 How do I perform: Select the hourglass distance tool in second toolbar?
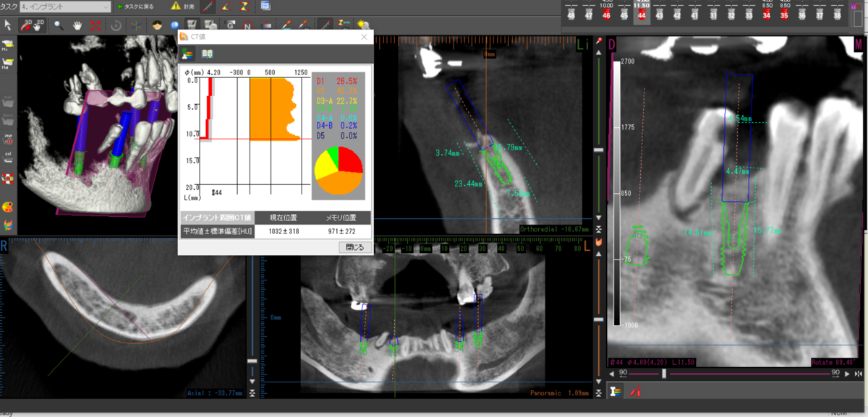[x=343, y=25]
